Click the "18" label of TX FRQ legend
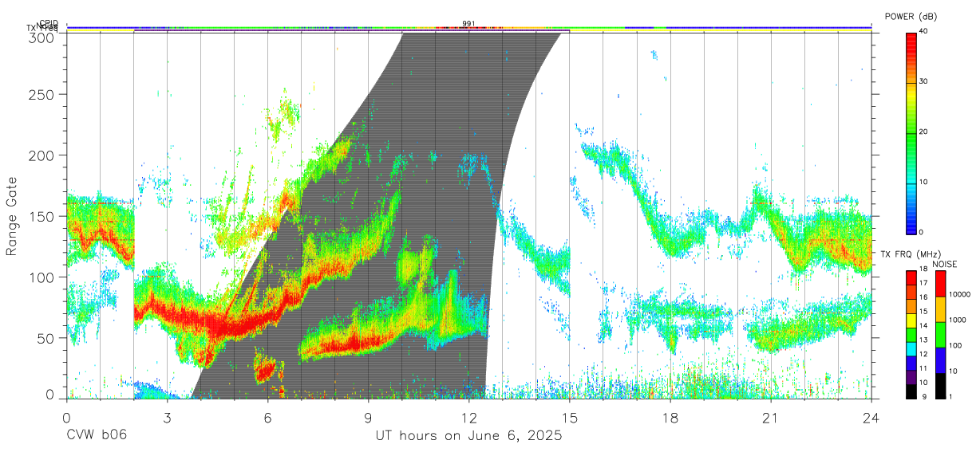Screen dimensions: 980x452 923,269
